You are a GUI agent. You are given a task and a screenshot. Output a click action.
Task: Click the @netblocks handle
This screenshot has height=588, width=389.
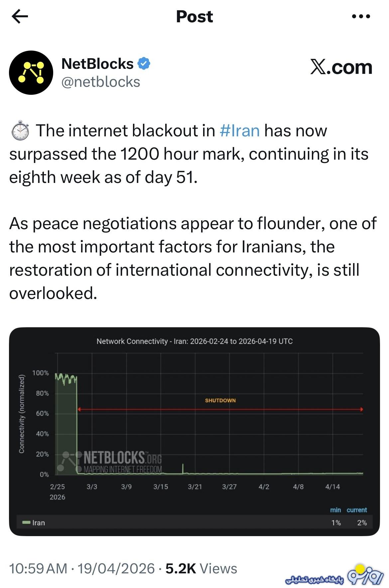click(100, 82)
